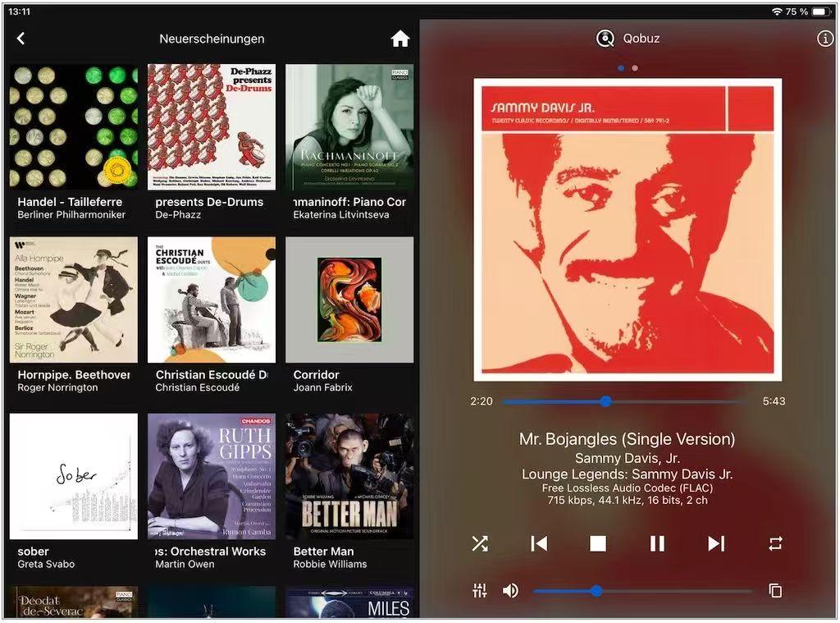The width and height of the screenshot is (840, 623).
Task: Toggle shuffle mode
Action: pos(480,543)
